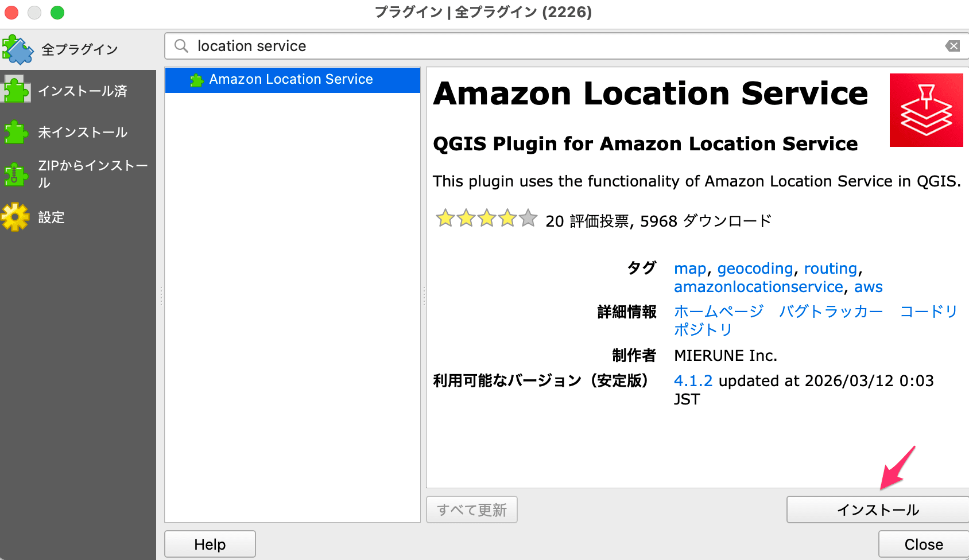Open the Help documentation

pos(210,544)
